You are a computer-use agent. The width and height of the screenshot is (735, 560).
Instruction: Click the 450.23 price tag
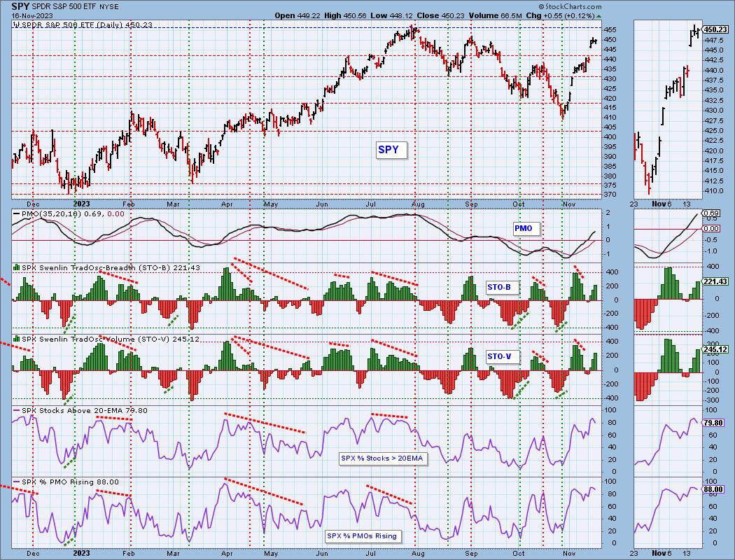[x=716, y=29]
